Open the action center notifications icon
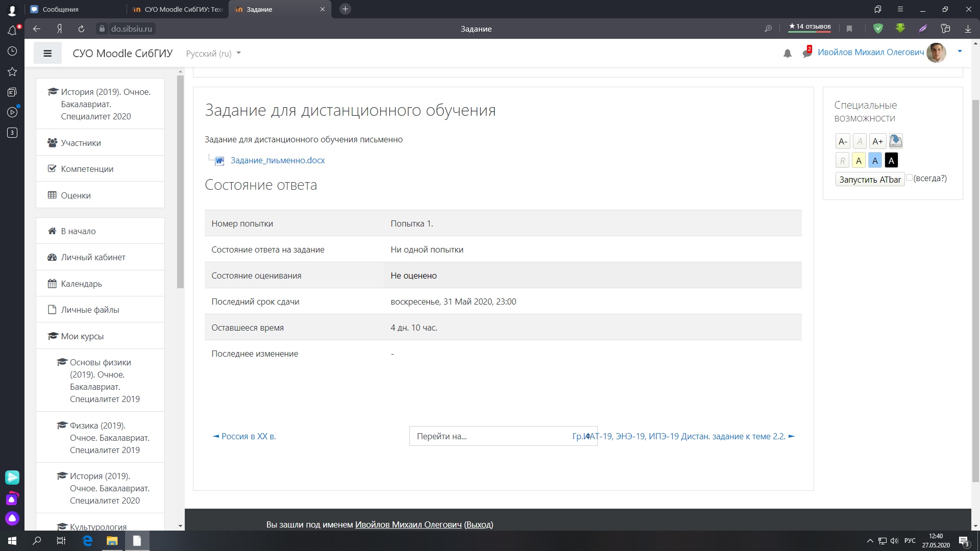Image resolution: width=980 pixels, height=551 pixels. 964,541
